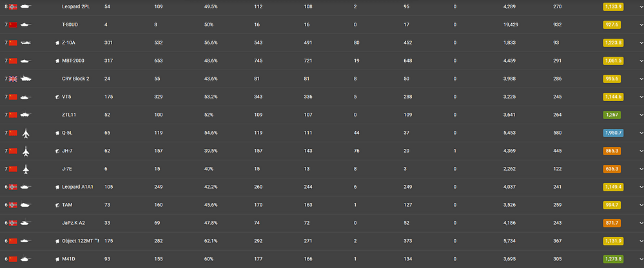644x268 pixels.
Task: Click the small badge icon before Object 122MT
Action: [58, 242]
